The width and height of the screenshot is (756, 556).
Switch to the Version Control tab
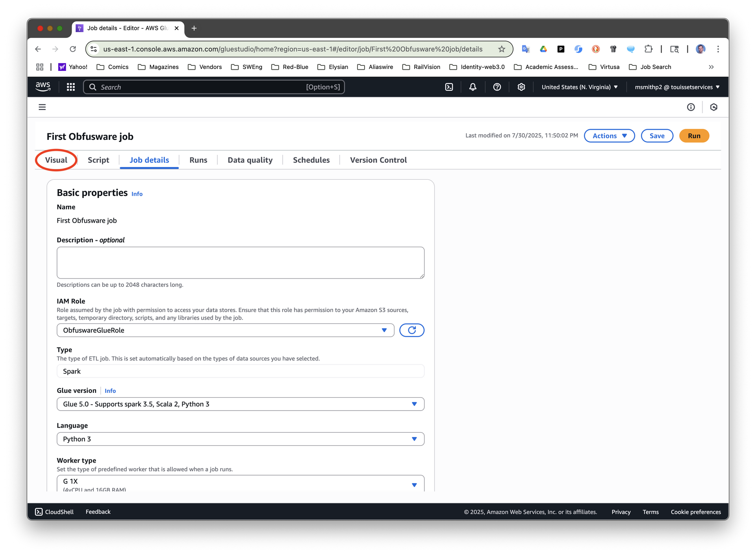[x=378, y=160]
